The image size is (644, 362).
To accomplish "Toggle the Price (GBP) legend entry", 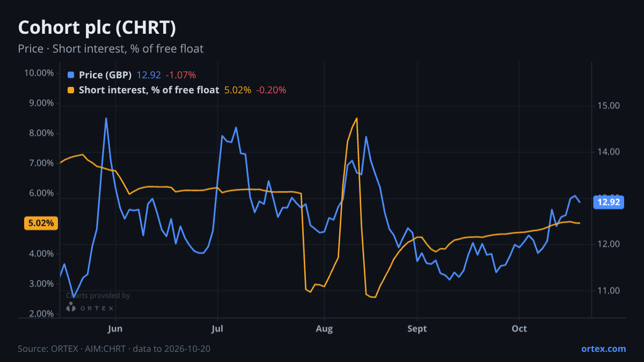I will point(105,75).
